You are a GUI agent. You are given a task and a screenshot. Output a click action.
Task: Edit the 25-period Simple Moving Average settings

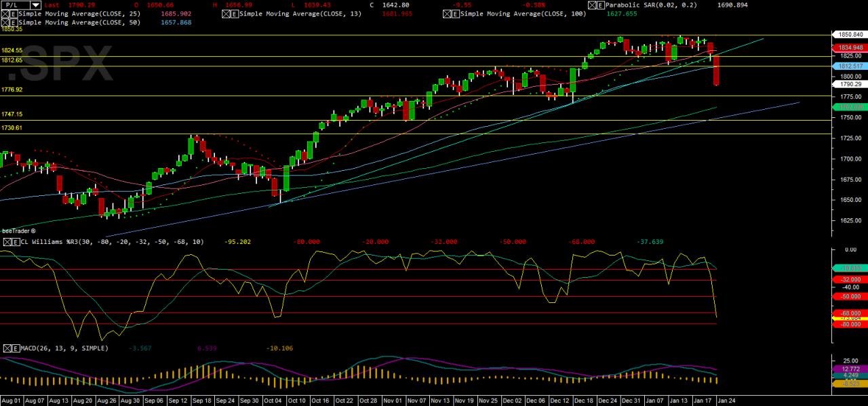[x=14, y=14]
